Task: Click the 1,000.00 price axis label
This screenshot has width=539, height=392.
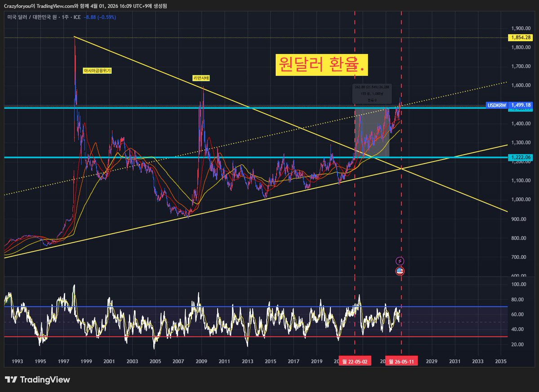Action: (521, 200)
